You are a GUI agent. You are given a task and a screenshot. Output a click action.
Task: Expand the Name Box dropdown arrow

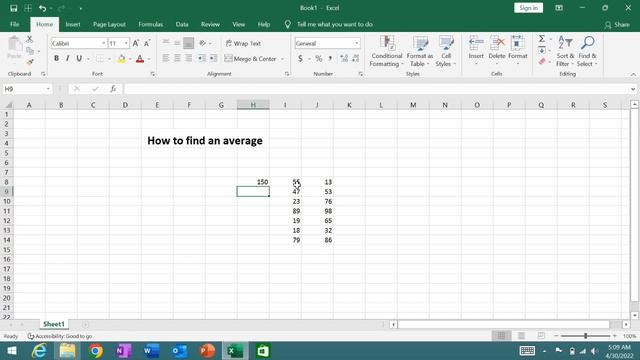click(x=48, y=89)
